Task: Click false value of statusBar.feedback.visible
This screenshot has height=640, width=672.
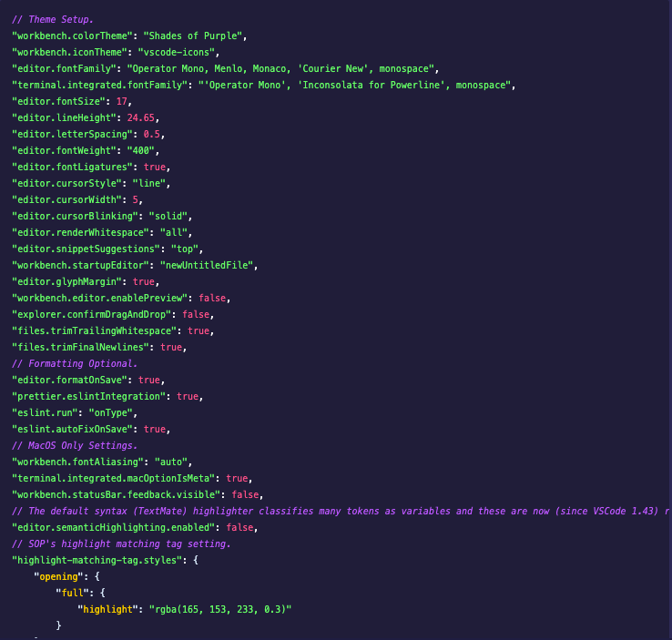Action: tap(245, 494)
